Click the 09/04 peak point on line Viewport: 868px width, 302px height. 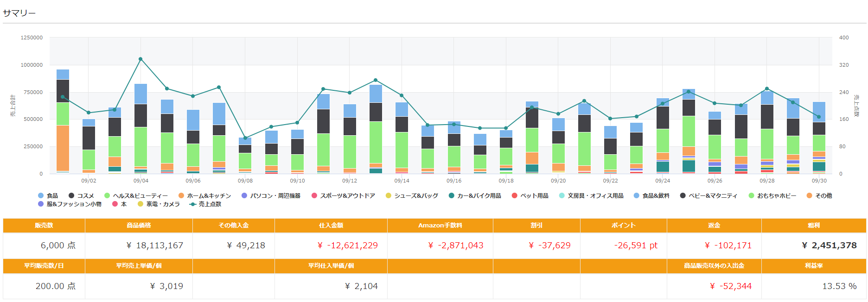coord(140,59)
